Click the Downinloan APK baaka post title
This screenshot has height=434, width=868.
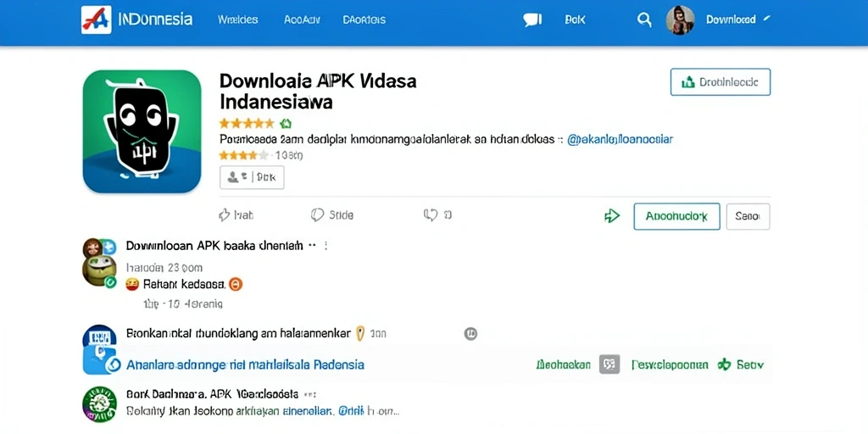[214, 245]
